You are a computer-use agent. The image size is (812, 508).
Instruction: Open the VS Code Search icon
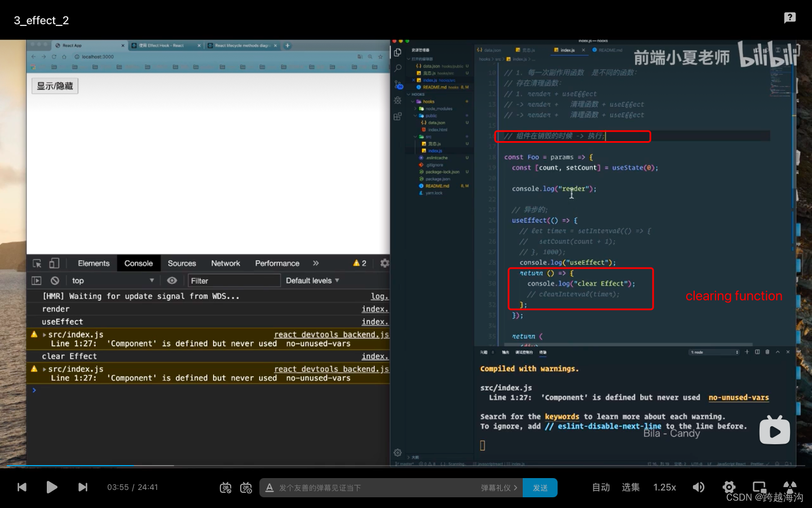(398, 68)
